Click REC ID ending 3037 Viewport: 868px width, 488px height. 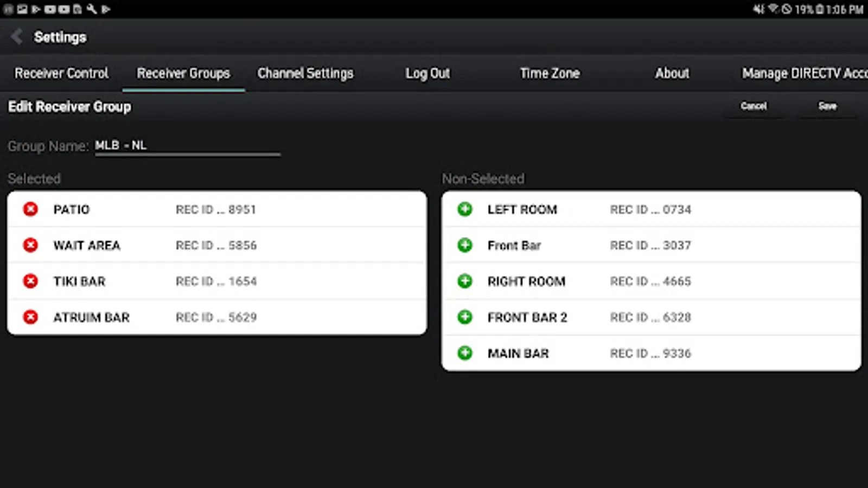click(x=650, y=245)
